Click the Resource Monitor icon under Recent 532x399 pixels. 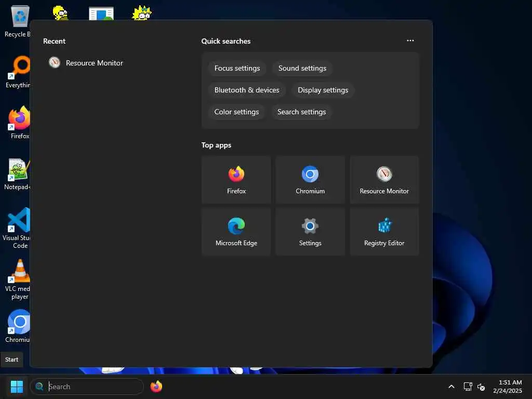[54, 62]
